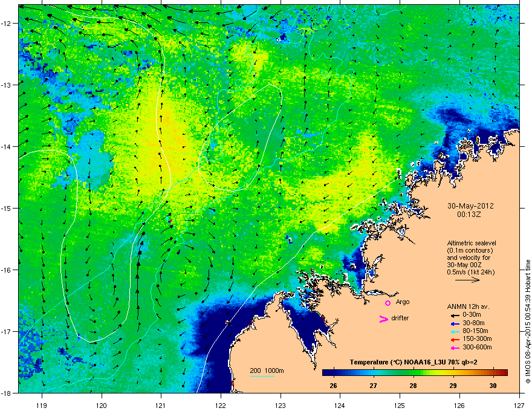Click the '(0.1m contours)' text
This screenshot has height=411, width=532.
tap(470, 251)
